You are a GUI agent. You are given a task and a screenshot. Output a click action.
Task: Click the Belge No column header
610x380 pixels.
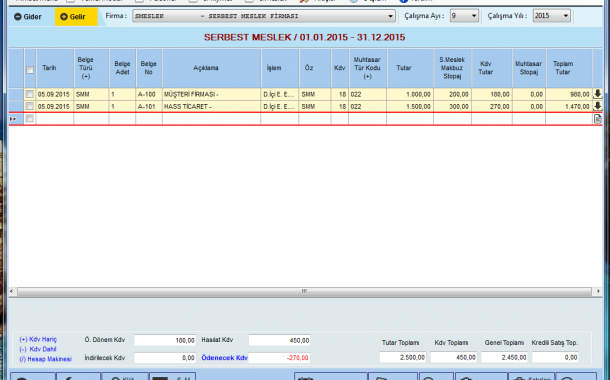click(149, 68)
